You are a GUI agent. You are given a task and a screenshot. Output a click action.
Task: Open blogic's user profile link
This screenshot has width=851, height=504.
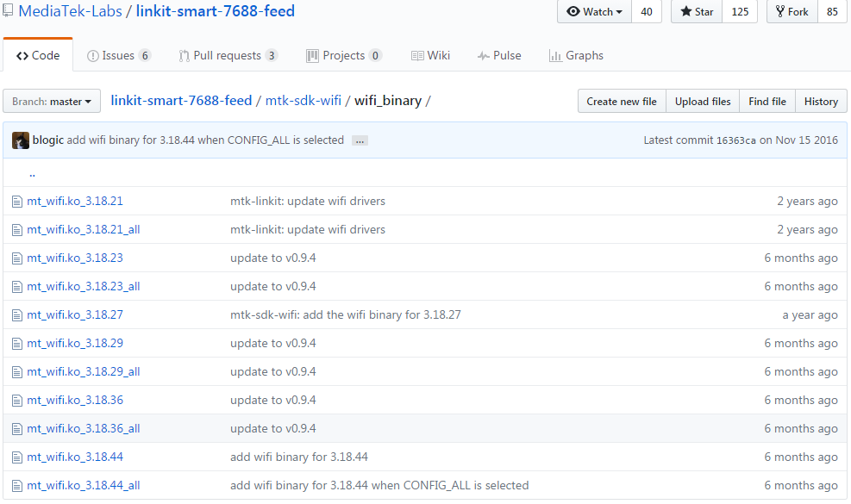pyautogui.click(x=48, y=140)
